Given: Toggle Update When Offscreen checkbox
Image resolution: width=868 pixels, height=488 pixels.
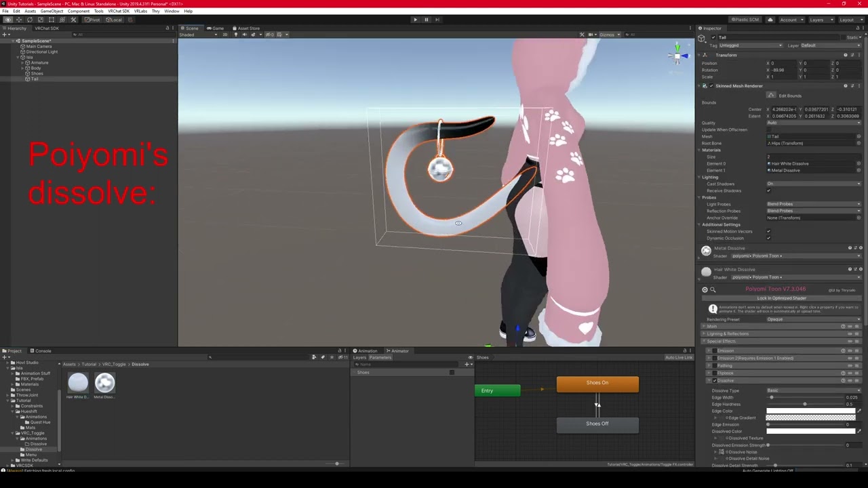Looking at the screenshot, I should coord(769,129).
